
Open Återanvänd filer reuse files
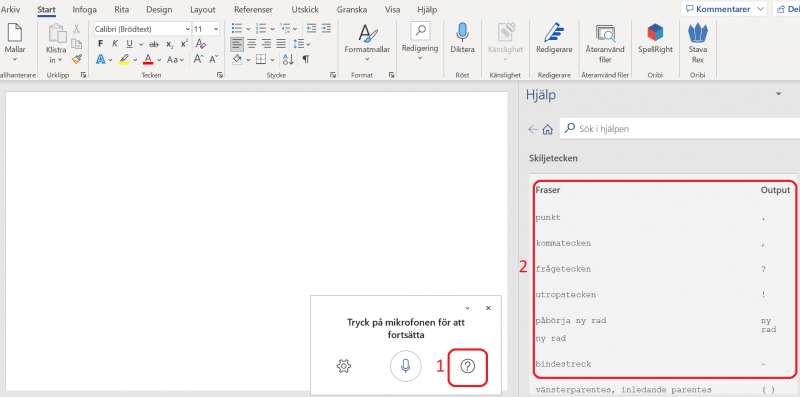(605, 43)
